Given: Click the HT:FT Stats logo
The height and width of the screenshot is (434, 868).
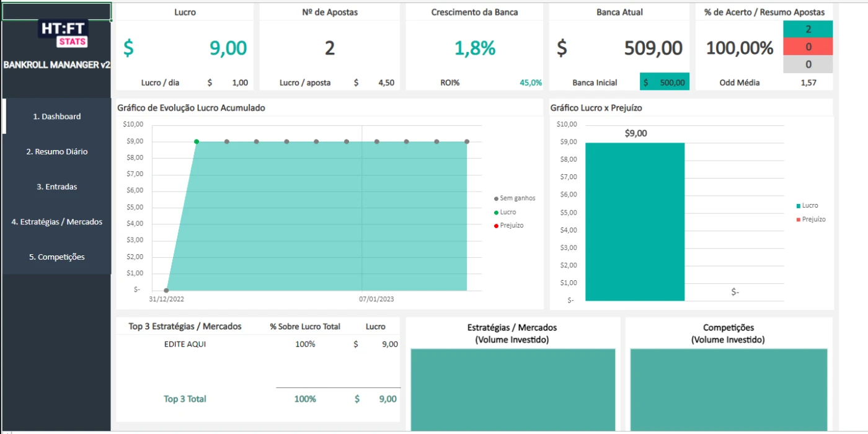Looking at the screenshot, I should tap(63, 34).
